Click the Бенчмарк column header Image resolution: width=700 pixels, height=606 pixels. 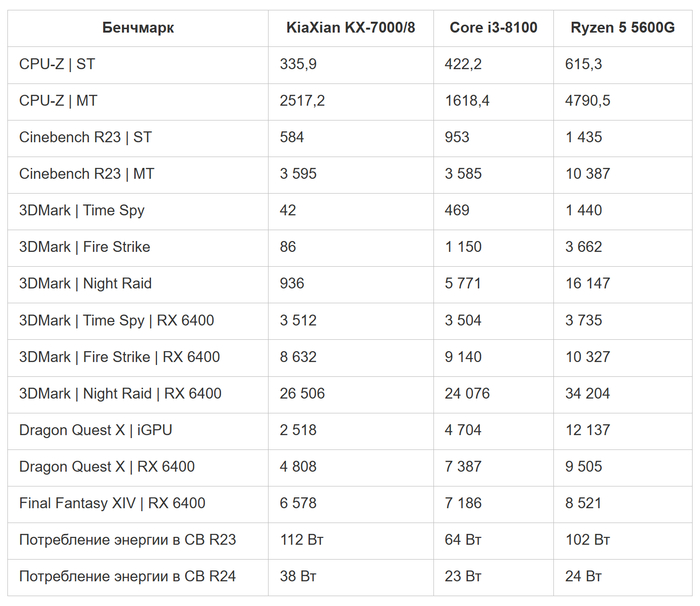[x=138, y=28]
